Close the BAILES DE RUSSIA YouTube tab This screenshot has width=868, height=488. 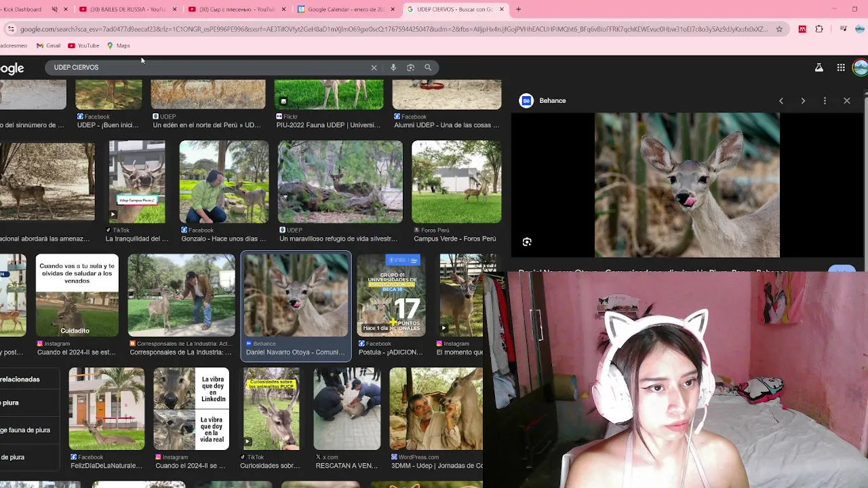[x=175, y=9]
